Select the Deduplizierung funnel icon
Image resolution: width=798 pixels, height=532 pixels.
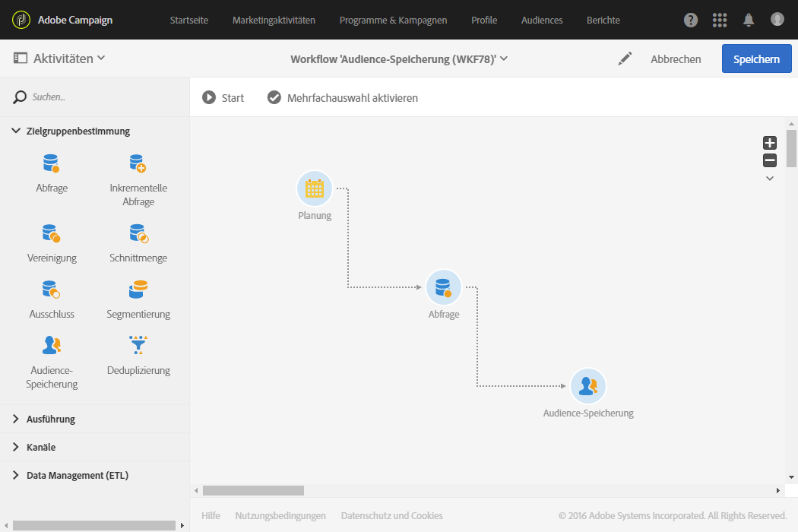click(x=138, y=346)
